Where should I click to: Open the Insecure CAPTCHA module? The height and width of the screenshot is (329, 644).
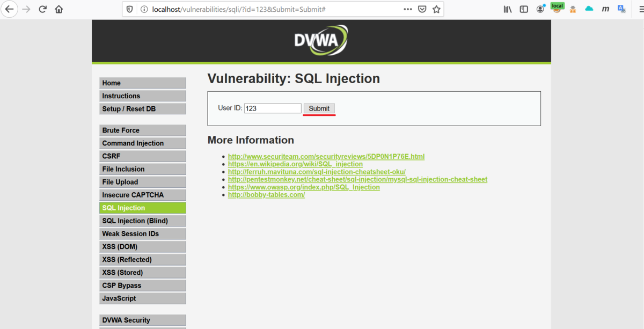pyautogui.click(x=143, y=195)
